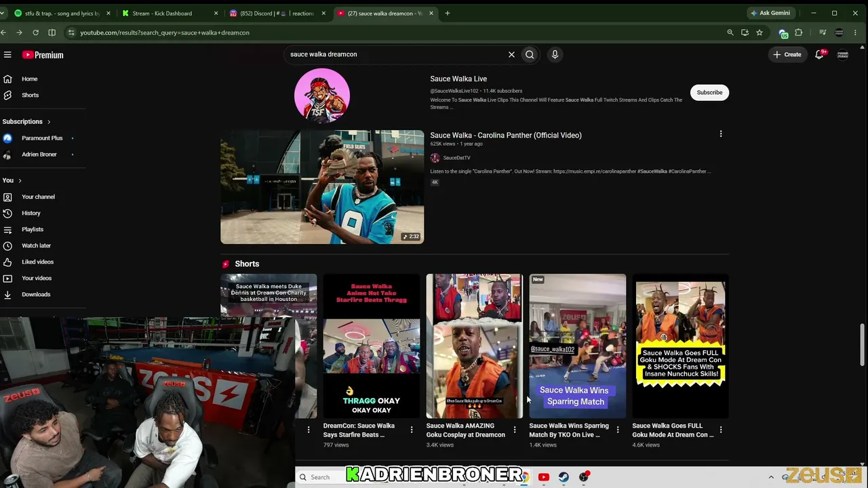This screenshot has height=488, width=868.
Task: Open Adrien Broner subscription
Action: [40, 155]
